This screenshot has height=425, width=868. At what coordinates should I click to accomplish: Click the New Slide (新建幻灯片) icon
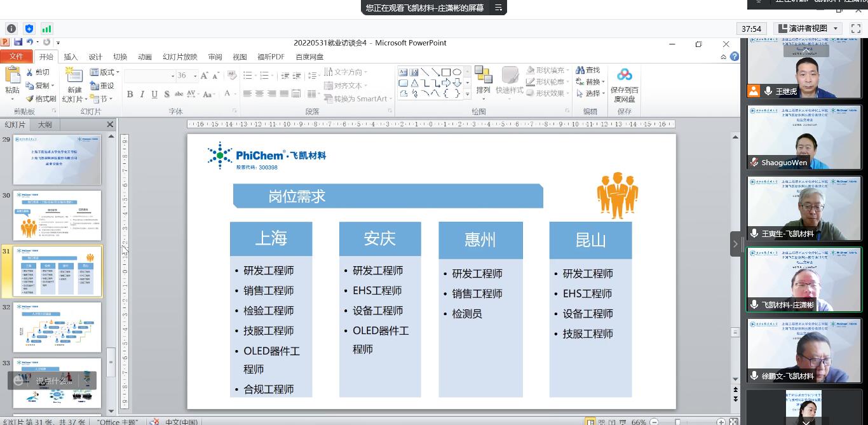pyautogui.click(x=74, y=76)
